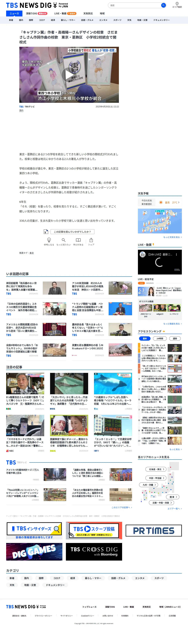Open ドキュメンタリー in category navigation bar

click(161, 20)
